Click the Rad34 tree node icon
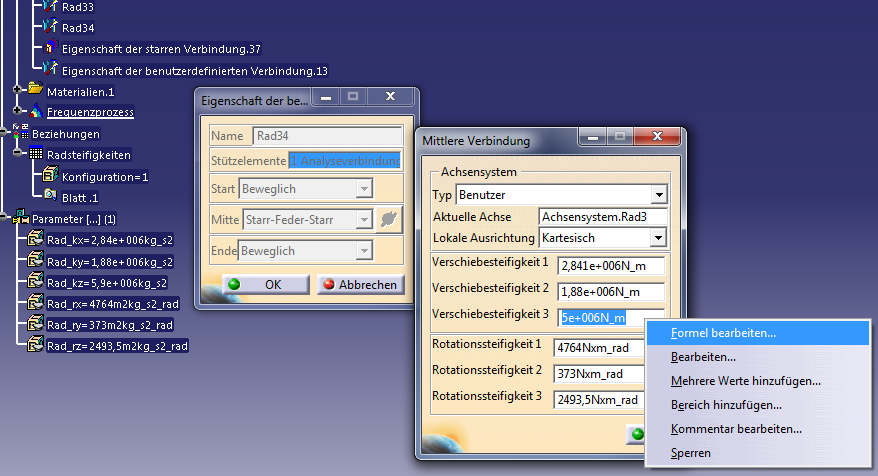 pyautogui.click(x=50, y=26)
